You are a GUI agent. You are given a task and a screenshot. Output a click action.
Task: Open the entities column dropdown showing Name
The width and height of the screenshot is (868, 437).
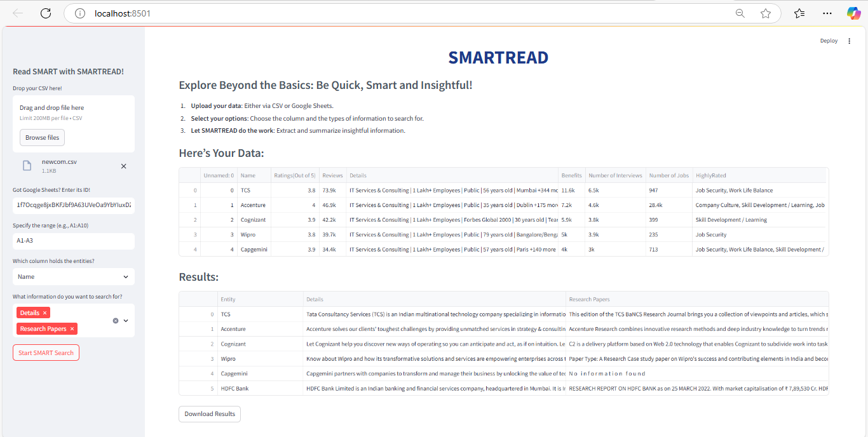[x=73, y=276]
